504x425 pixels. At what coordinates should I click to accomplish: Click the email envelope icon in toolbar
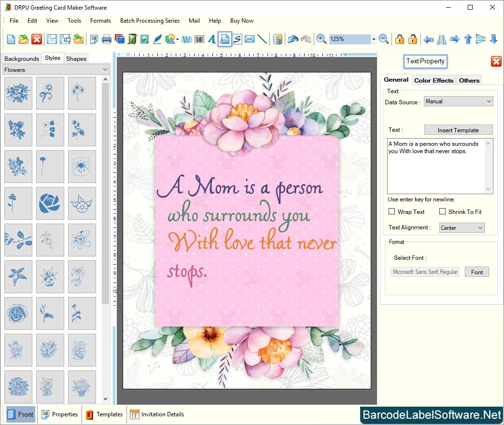[250, 39]
